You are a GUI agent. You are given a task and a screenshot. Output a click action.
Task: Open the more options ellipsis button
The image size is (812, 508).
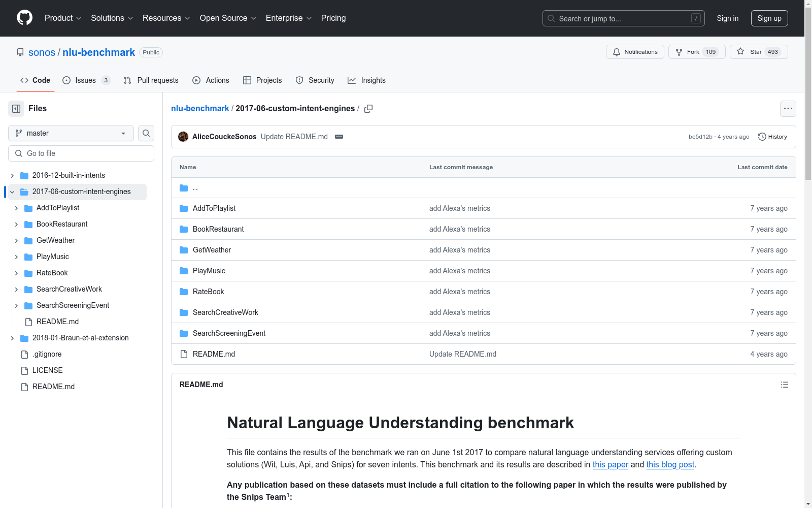[x=788, y=109]
